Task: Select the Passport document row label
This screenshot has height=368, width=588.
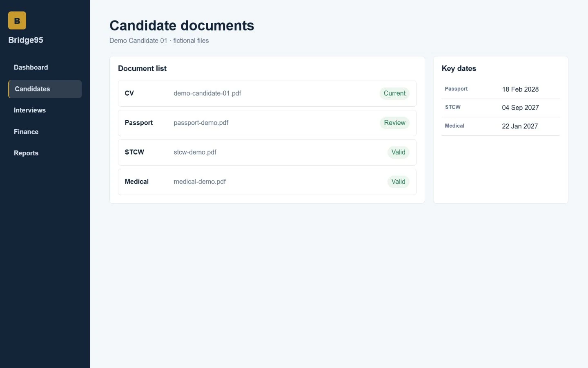Action: coord(138,123)
